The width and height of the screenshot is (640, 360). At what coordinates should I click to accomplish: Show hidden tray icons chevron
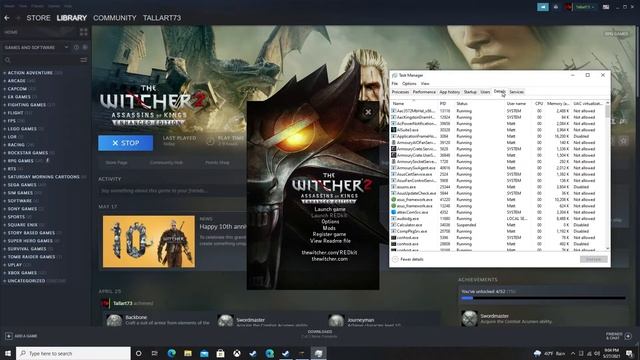(x=573, y=353)
